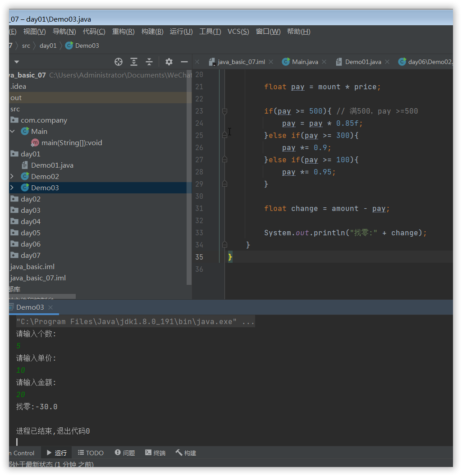The image size is (462, 476).
Task: Open the 代码(C) menu
Action: 94,32
